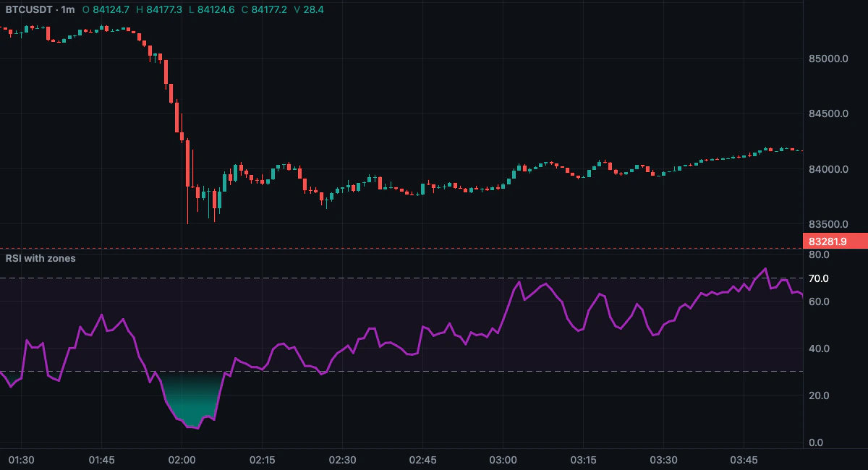The height and width of the screenshot is (470, 868).
Task: Click the 03:30 time axis label
Action: pyautogui.click(x=663, y=461)
